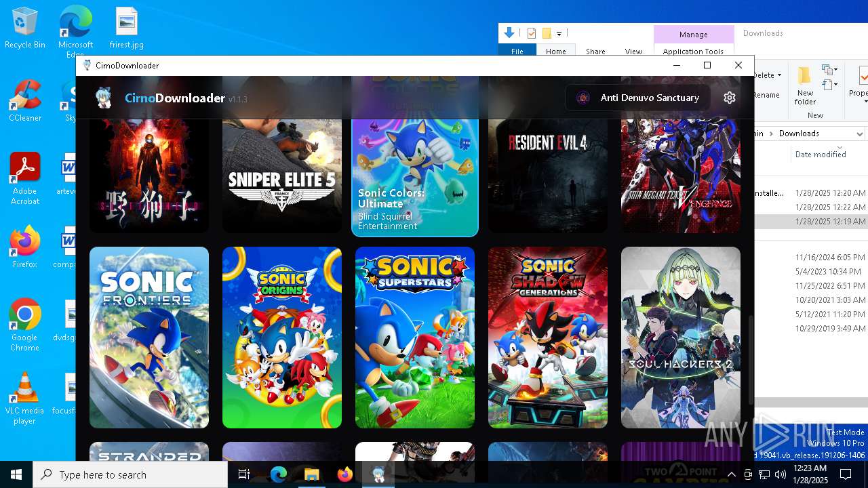868x488 pixels.
Task: Select the Firefox desktop shortcut
Action: click(25, 247)
